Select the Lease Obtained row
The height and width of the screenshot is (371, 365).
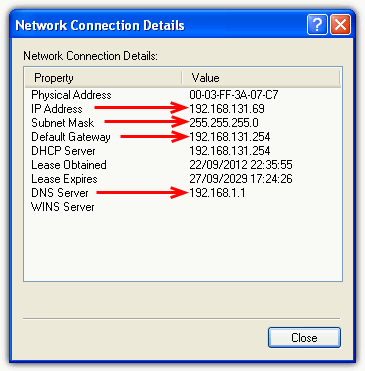coord(183,165)
